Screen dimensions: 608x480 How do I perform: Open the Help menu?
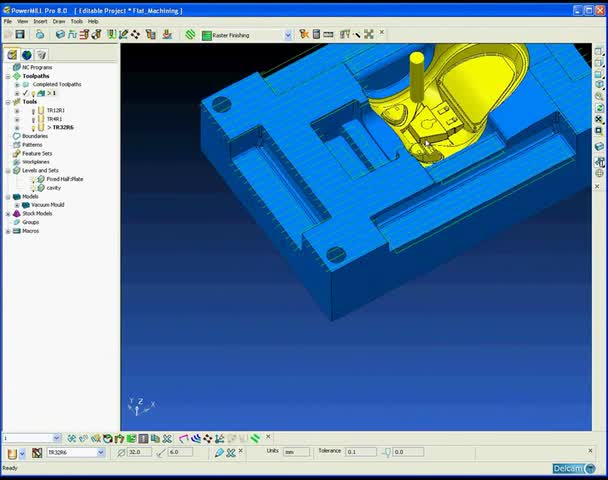coord(93,21)
